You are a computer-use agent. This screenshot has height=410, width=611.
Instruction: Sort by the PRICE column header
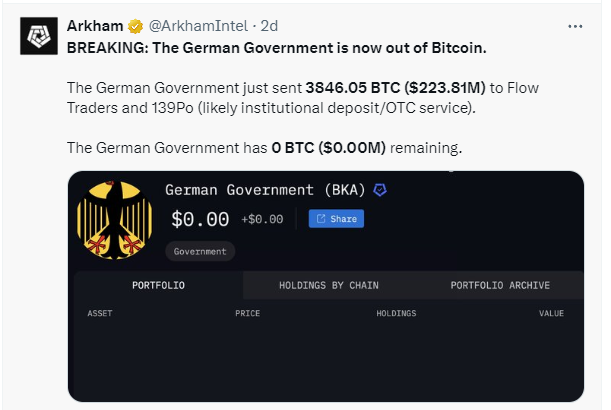[247, 314]
